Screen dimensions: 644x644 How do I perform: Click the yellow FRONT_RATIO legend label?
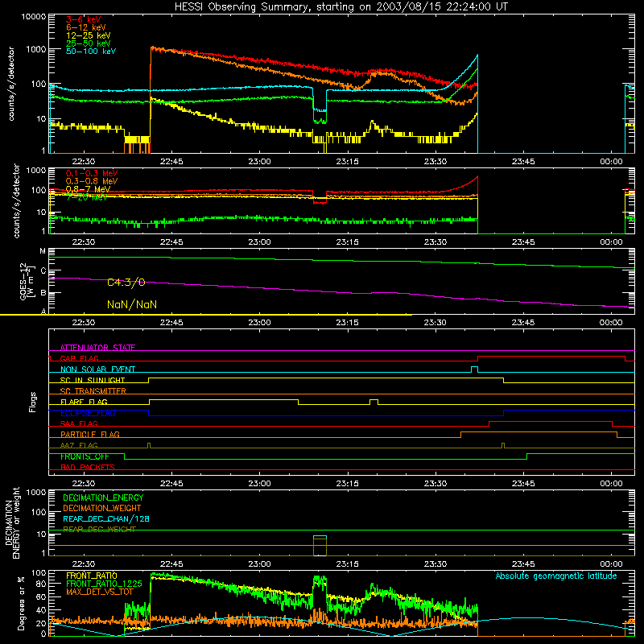coord(92,576)
